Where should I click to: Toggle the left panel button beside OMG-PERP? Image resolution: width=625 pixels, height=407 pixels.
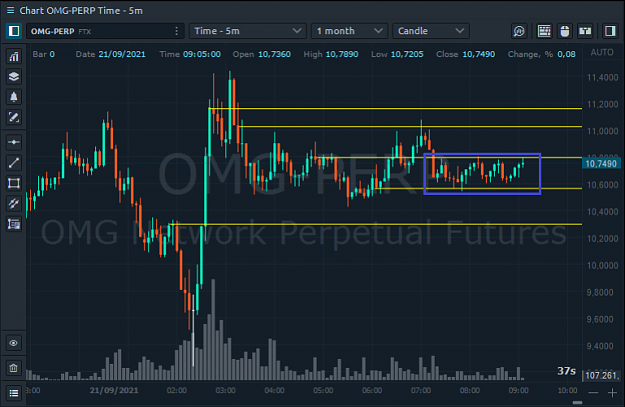pos(14,31)
